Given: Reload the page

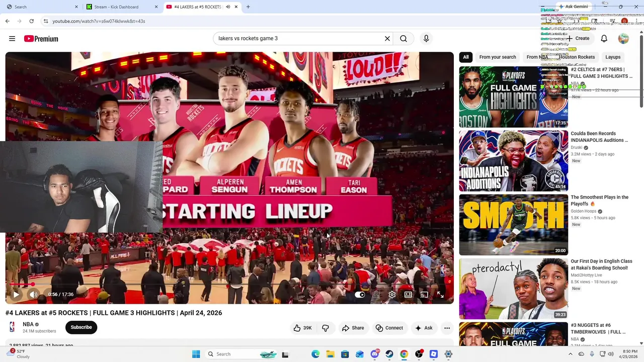Looking at the screenshot, I should [31, 21].
